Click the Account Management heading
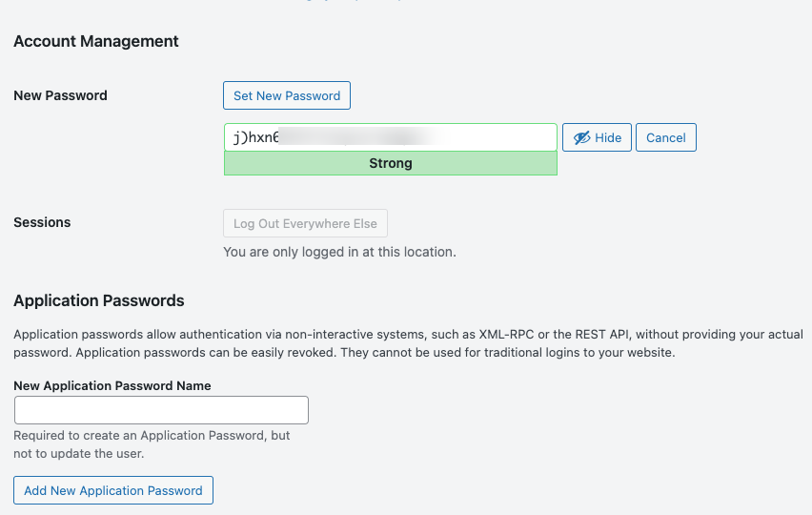The height and width of the screenshot is (515, 812). (x=96, y=41)
